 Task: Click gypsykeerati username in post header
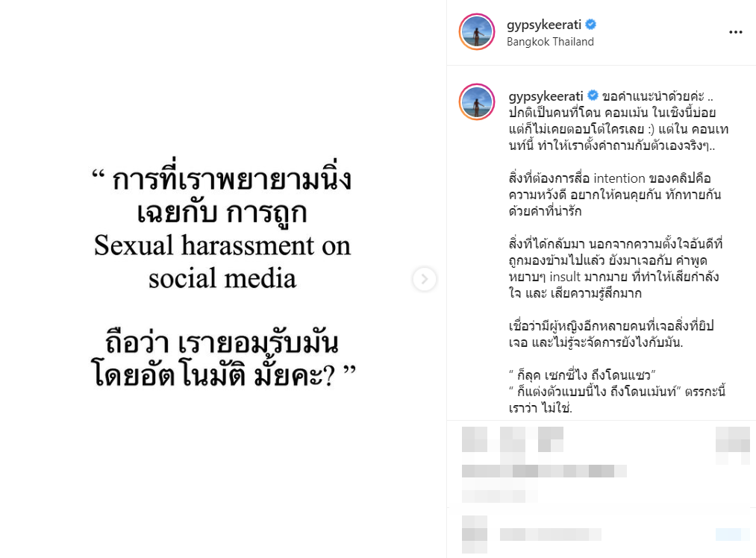pyautogui.click(x=544, y=25)
